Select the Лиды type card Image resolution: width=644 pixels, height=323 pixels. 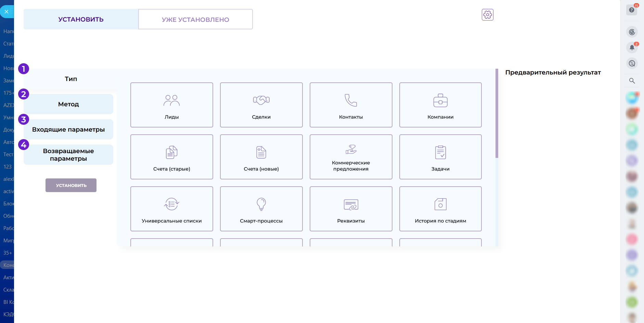(172, 105)
